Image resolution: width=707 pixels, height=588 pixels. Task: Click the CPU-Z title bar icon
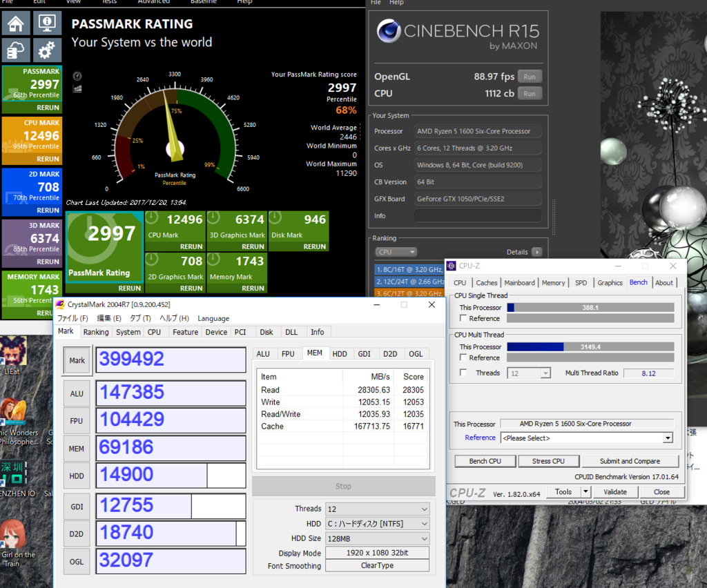(x=452, y=266)
